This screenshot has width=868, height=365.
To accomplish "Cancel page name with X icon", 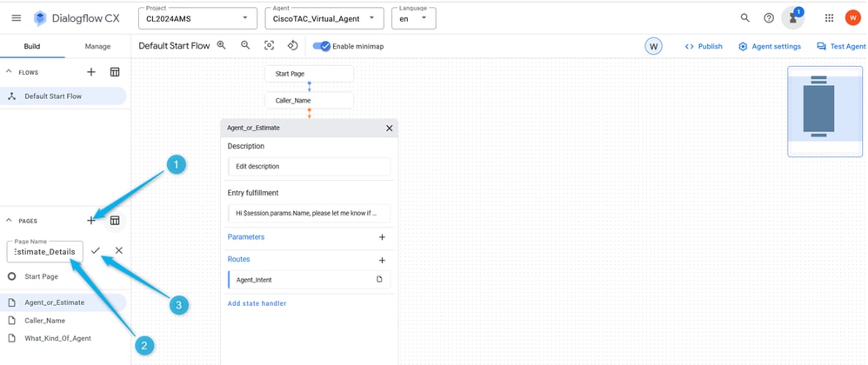I will click(119, 250).
